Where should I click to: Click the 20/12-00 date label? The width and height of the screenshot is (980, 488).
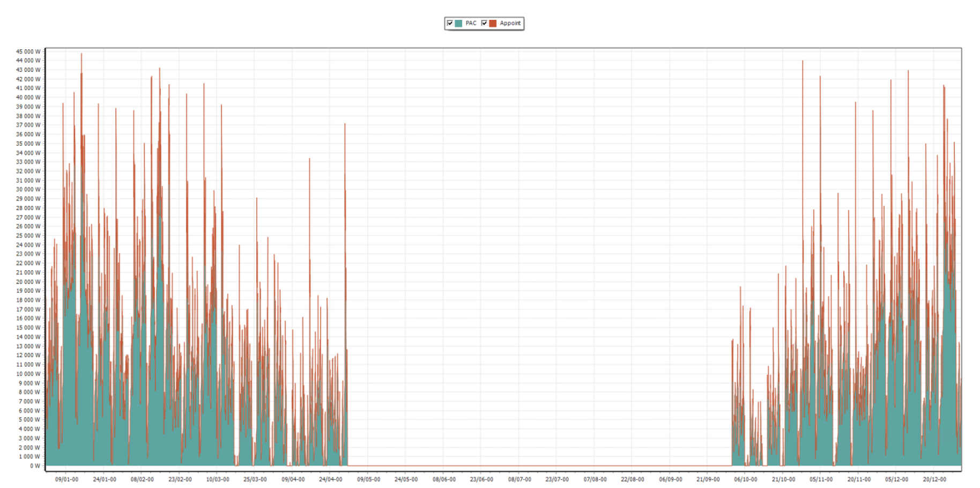click(934, 479)
